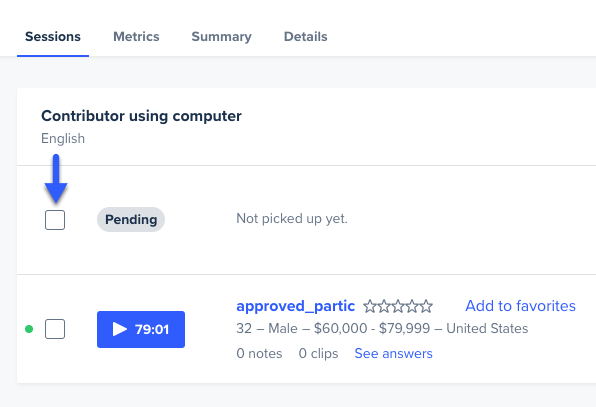Open the Metrics tab
This screenshot has width=596, height=407.
click(136, 36)
